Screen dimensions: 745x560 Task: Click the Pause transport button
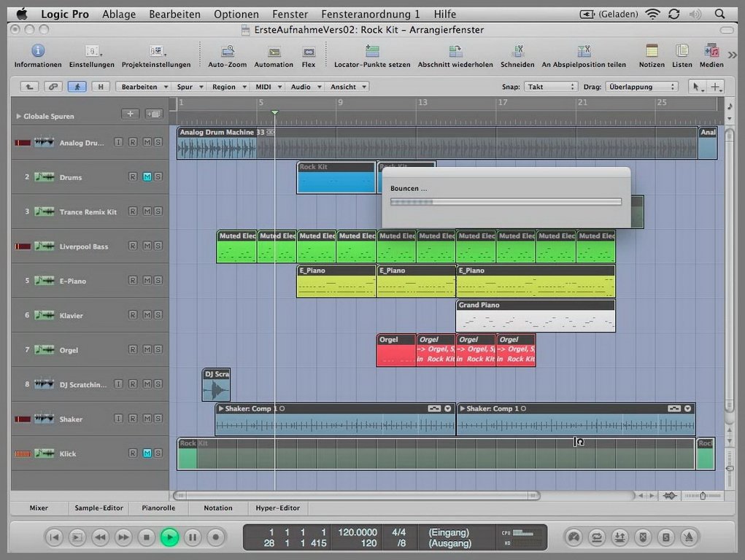[193, 537]
